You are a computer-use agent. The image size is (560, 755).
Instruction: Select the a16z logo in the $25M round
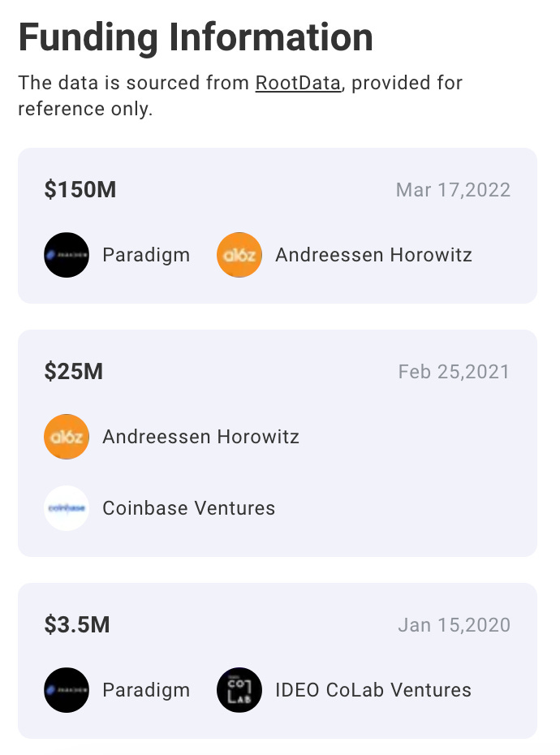[67, 437]
